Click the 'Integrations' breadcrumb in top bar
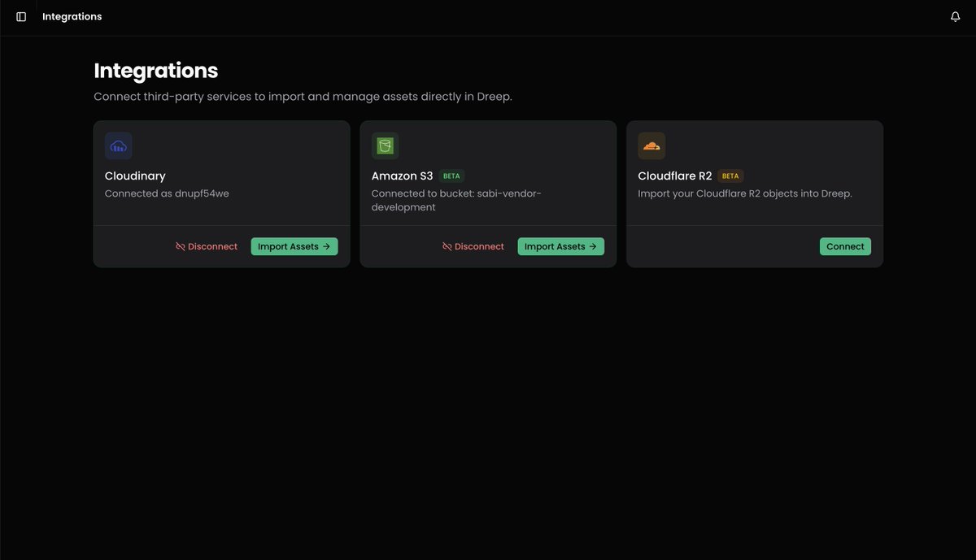The width and height of the screenshot is (976, 560). pos(72,16)
